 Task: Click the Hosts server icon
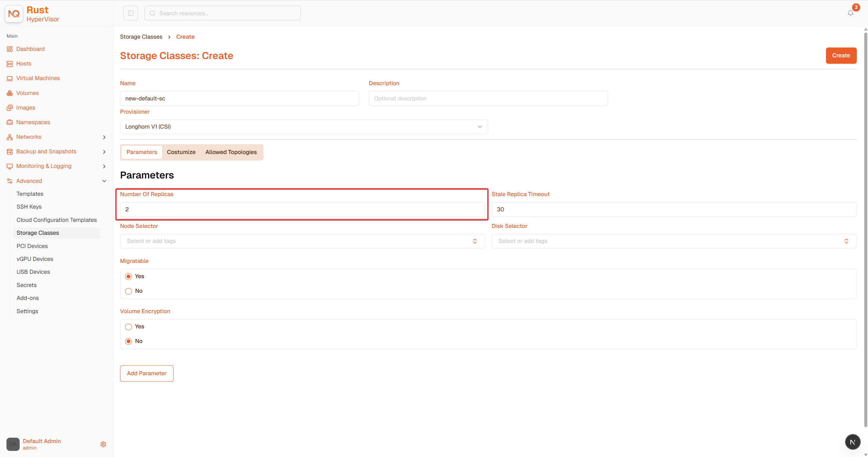pyautogui.click(x=9, y=64)
